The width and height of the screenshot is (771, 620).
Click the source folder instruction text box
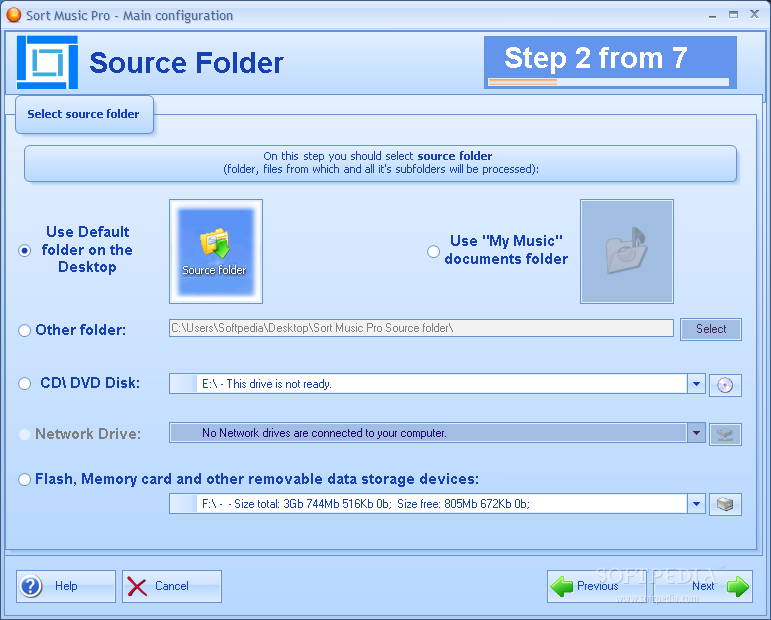click(381, 163)
